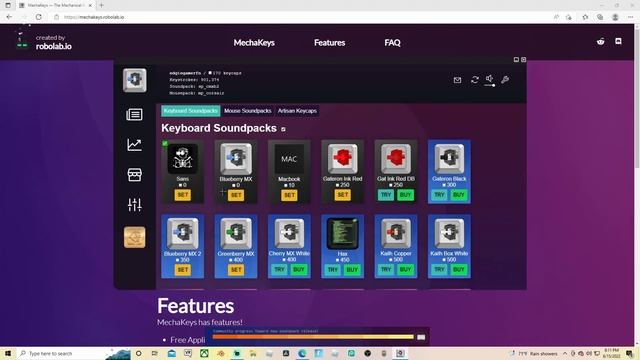Buy the Hax soundpack
Screen dimensions: 640x360
click(352, 269)
